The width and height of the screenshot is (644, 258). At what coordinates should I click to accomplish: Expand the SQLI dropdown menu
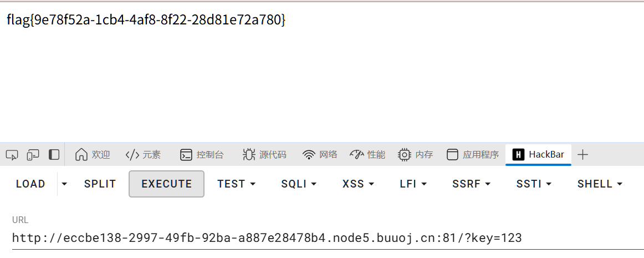pos(299,184)
